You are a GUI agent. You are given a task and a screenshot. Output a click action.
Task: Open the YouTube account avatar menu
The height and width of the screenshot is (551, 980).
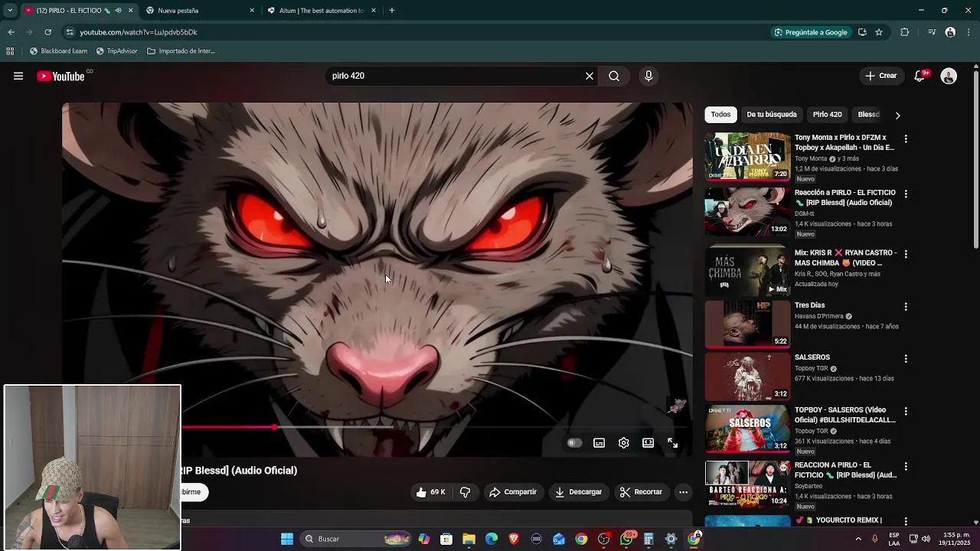coord(949,76)
